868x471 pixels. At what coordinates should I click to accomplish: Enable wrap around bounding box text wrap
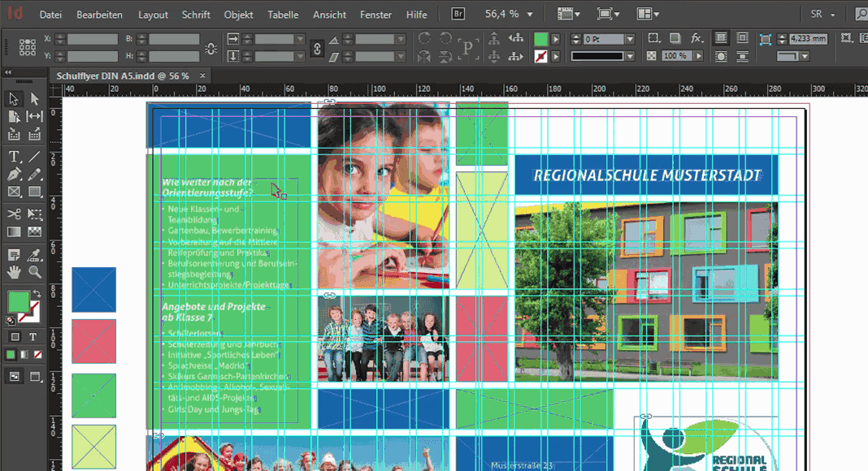click(x=742, y=39)
